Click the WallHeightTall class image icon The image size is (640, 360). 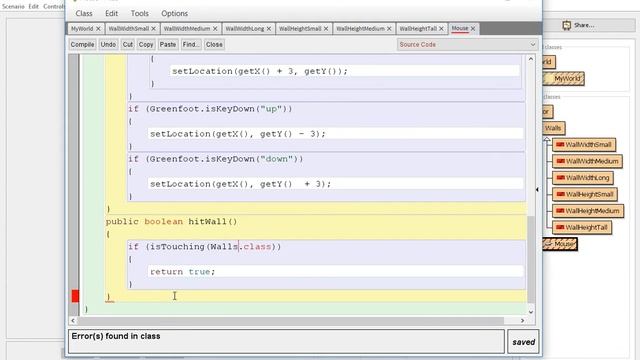560,227
